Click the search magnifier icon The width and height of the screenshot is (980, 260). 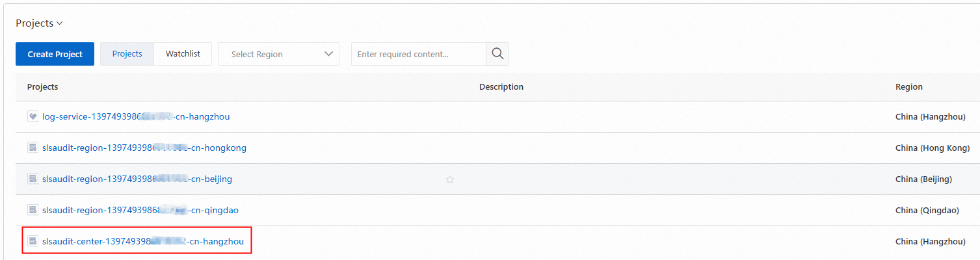[x=497, y=54]
